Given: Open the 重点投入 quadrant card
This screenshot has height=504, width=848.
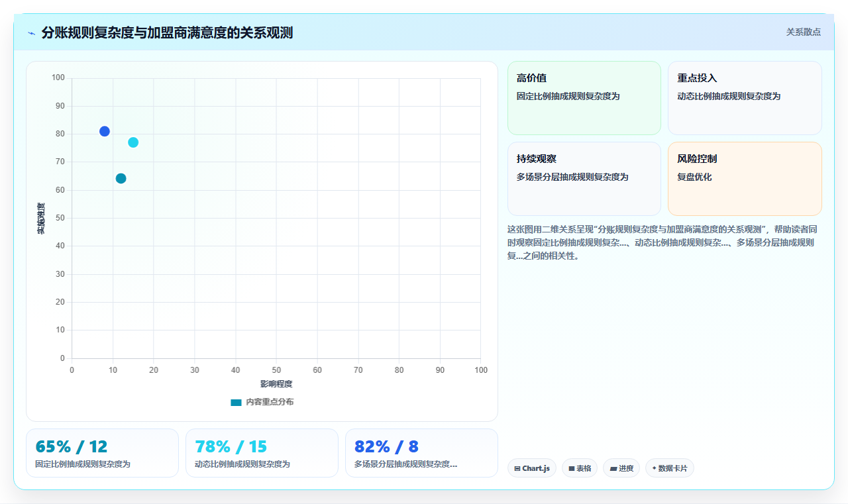Looking at the screenshot, I should pyautogui.click(x=745, y=98).
